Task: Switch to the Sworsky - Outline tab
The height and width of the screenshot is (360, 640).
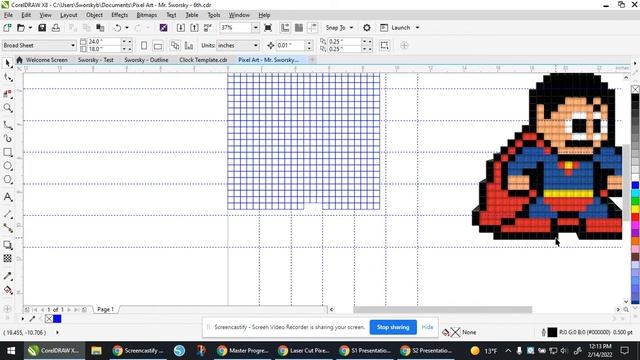Action: click(x=146, y=60)
